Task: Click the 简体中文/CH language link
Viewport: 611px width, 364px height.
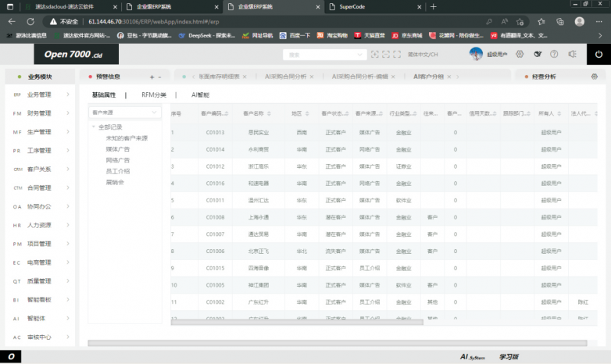Action: pyautogui.click(x=423, y=55)
